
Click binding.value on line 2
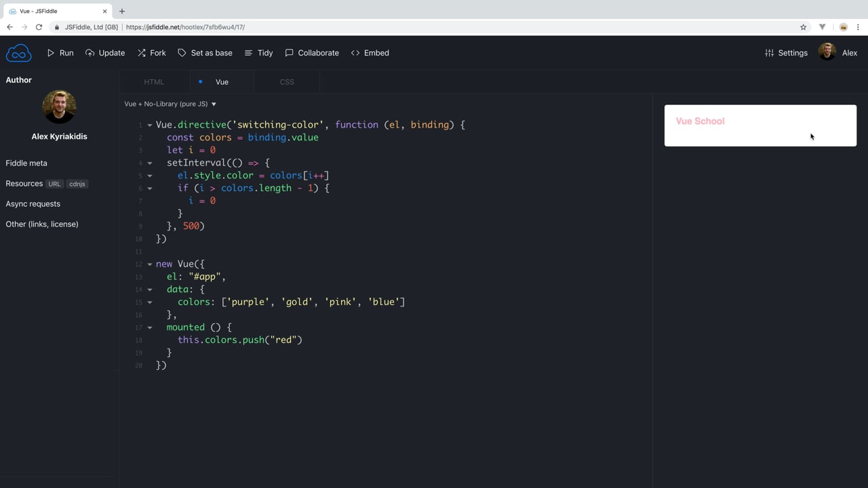click(x=283, y=137)
